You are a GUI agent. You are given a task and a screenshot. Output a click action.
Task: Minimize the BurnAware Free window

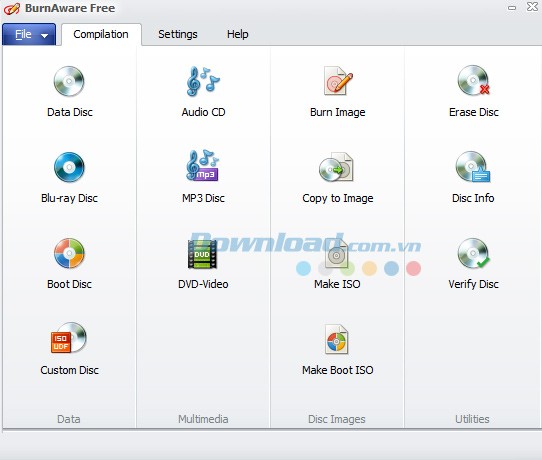point(512,8)
